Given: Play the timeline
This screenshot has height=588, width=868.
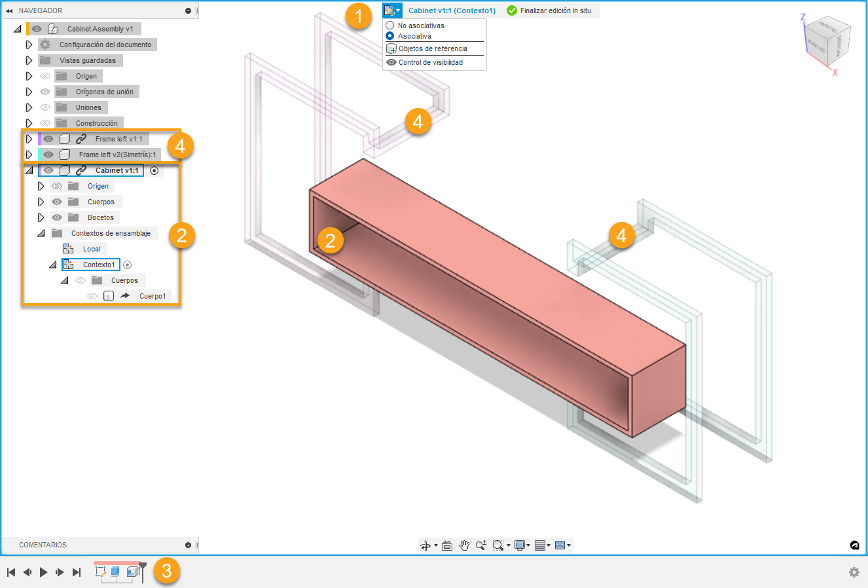Looking at the screenshot, I should tap(43, 572).
